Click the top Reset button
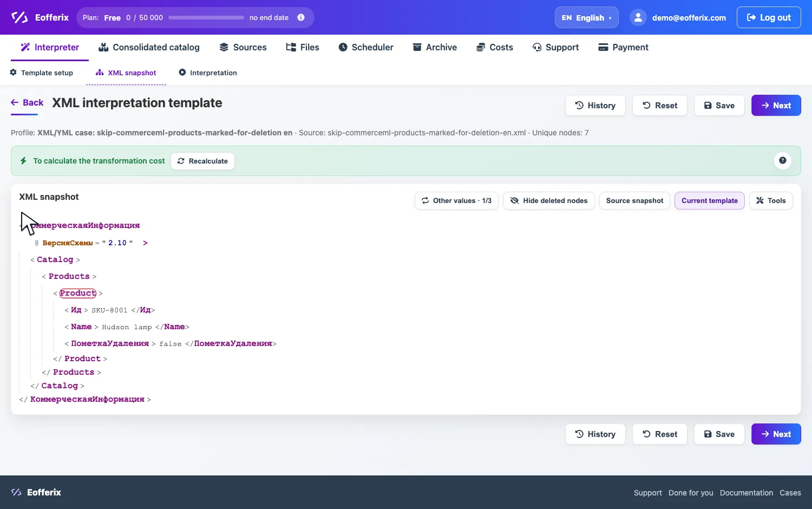 660,106
